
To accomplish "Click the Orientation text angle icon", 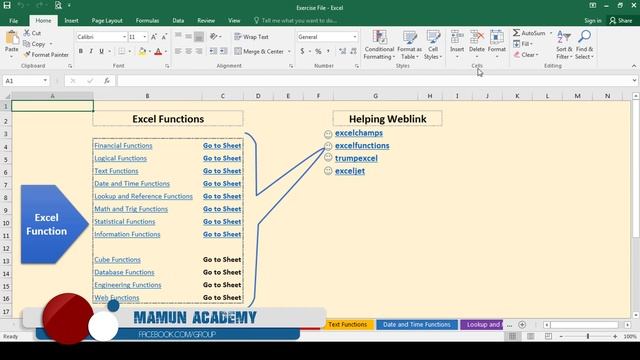I will [x=213, y=37].
